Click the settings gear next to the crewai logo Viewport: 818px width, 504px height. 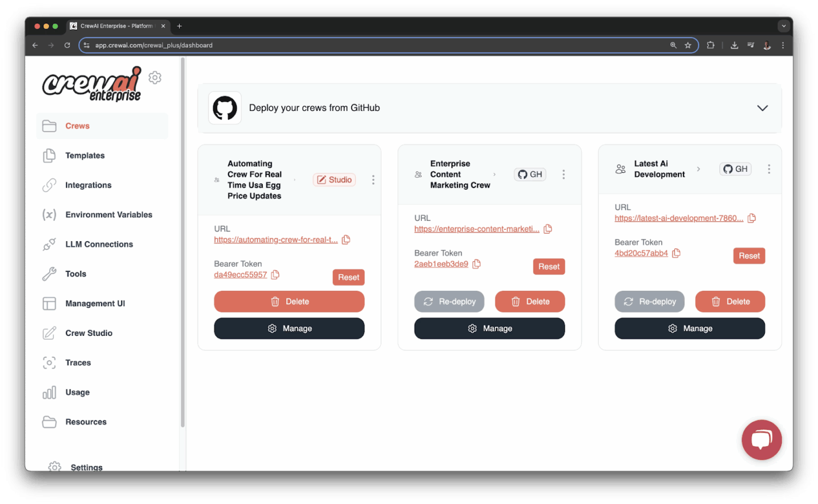154,77
